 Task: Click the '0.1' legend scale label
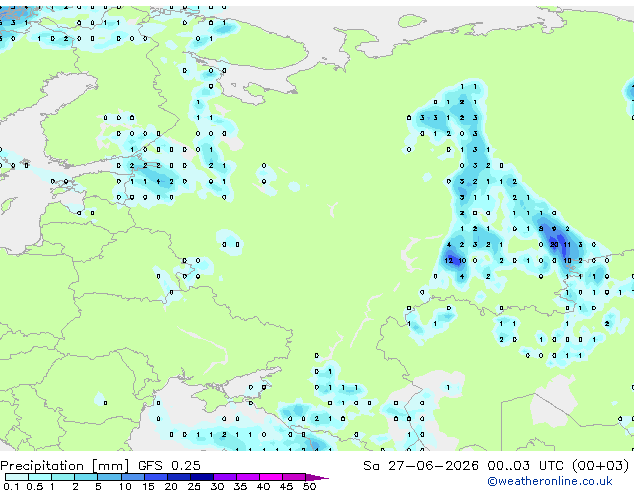click(11, 486)
